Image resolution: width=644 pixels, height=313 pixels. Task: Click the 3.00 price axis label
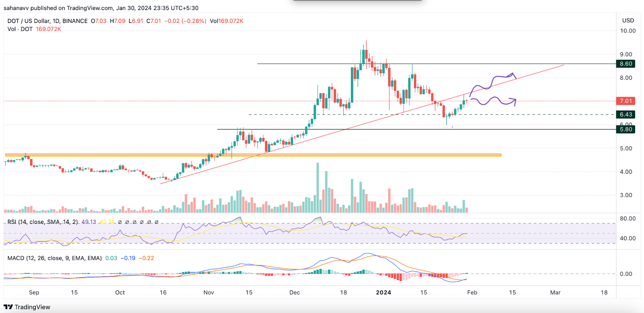coord(626,195)
